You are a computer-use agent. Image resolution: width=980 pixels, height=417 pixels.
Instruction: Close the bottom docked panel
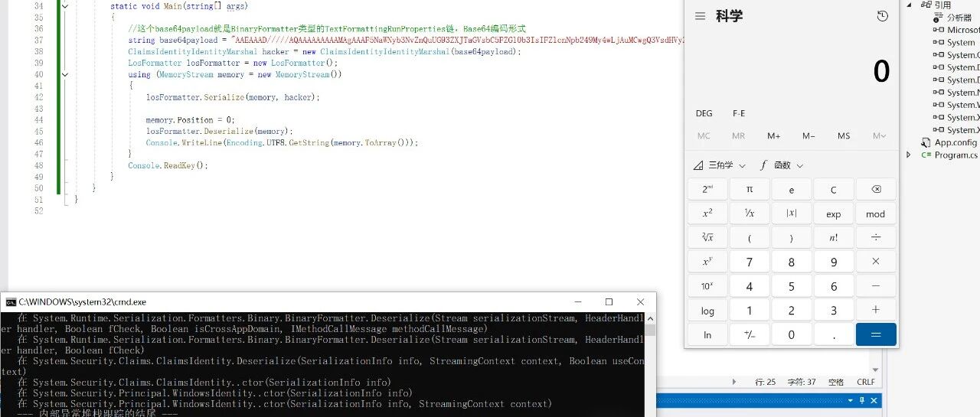tap(874, 400)
